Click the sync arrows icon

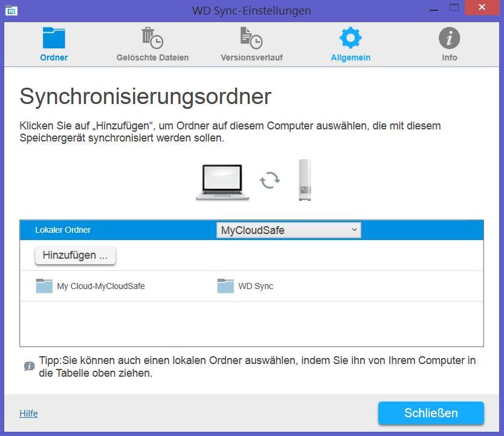coord(270,180)
